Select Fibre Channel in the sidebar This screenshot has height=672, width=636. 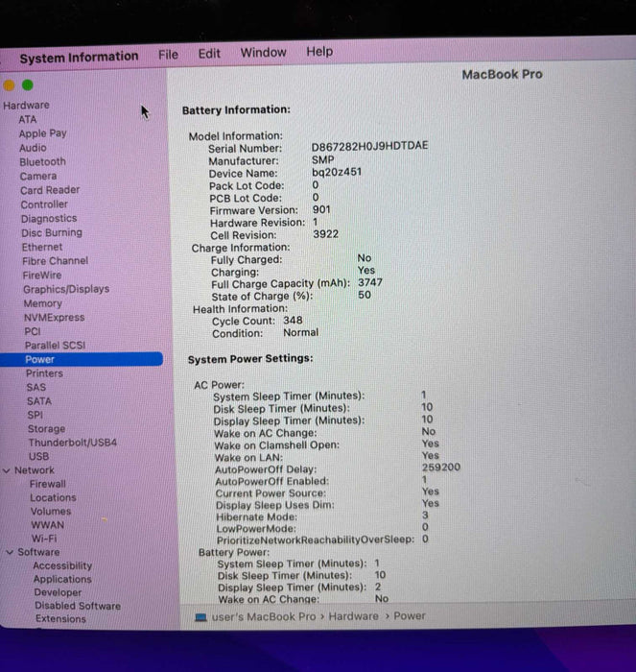(56, 261)
